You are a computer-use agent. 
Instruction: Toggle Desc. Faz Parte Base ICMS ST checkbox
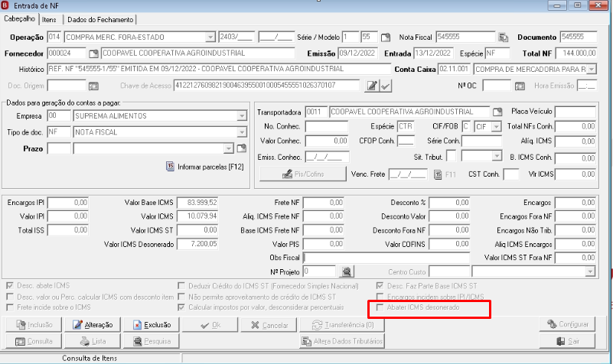380,286
